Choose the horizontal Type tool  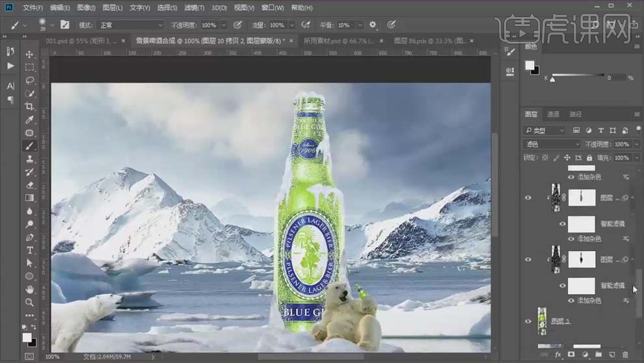coord(30,250)
